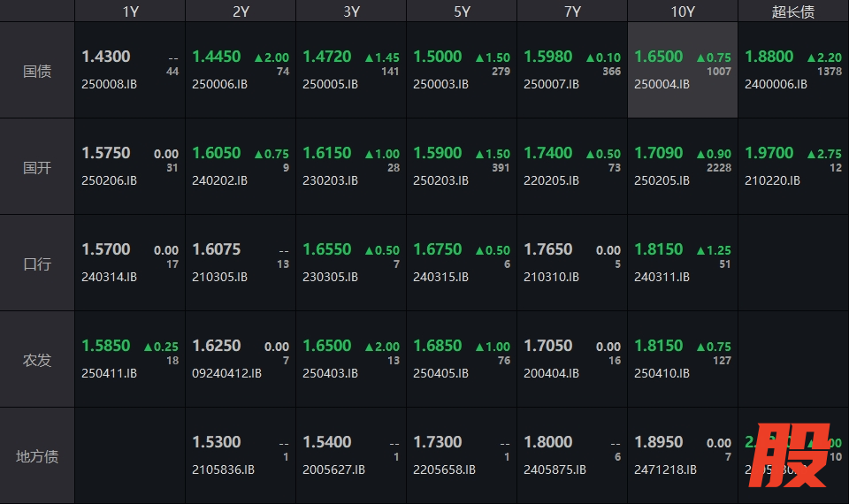Open bond code 250008.IB
Image resolution: width=849 pixels, height=504 pixels.
point(110,84)
